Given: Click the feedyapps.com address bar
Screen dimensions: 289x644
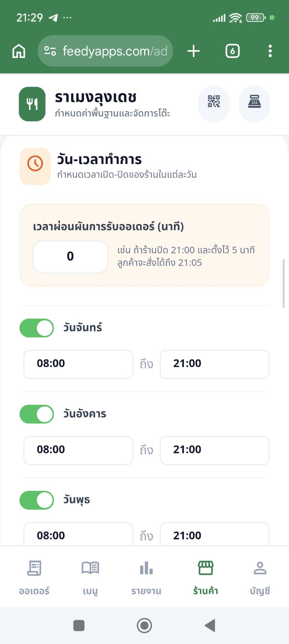Looking at the screenshot, I should (x=115, y=51).
